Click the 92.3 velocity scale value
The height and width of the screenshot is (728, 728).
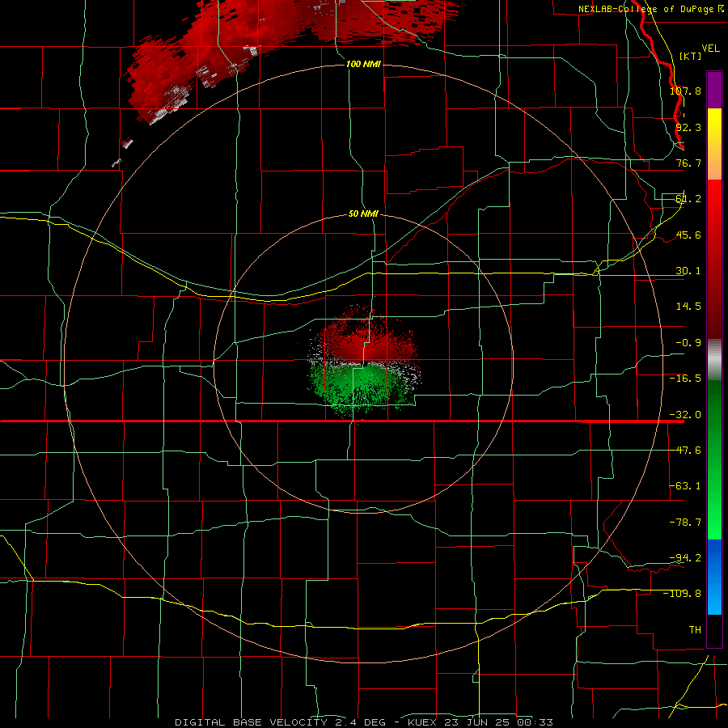[x=688, y=127]
